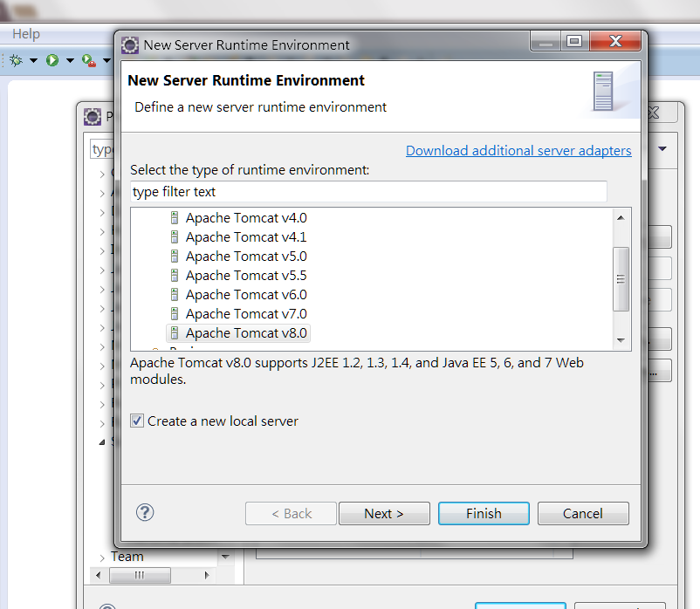Viewport: 700px width, 609px height.
Task: Click the Apache Tomcat v8.0 server icon
Action: (x=175, y=332)
